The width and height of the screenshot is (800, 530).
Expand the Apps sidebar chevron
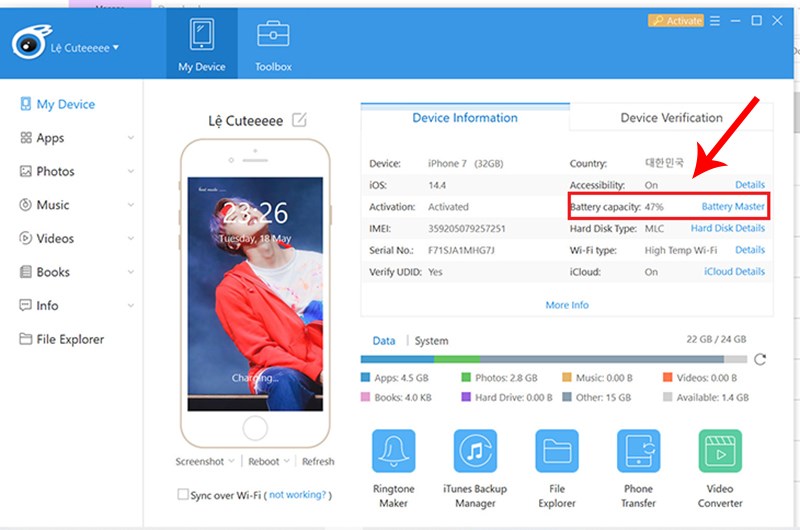point(131,138)
